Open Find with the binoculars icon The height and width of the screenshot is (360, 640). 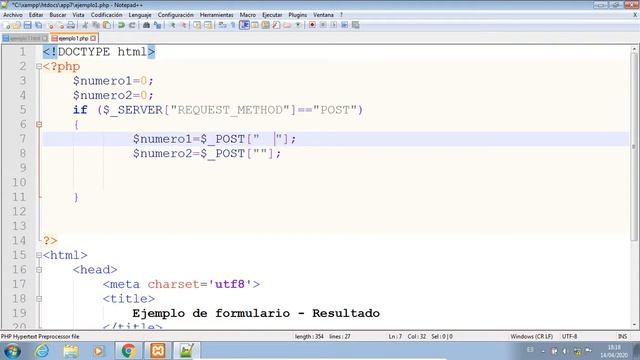pyautogui.click(x=146, y=25)
